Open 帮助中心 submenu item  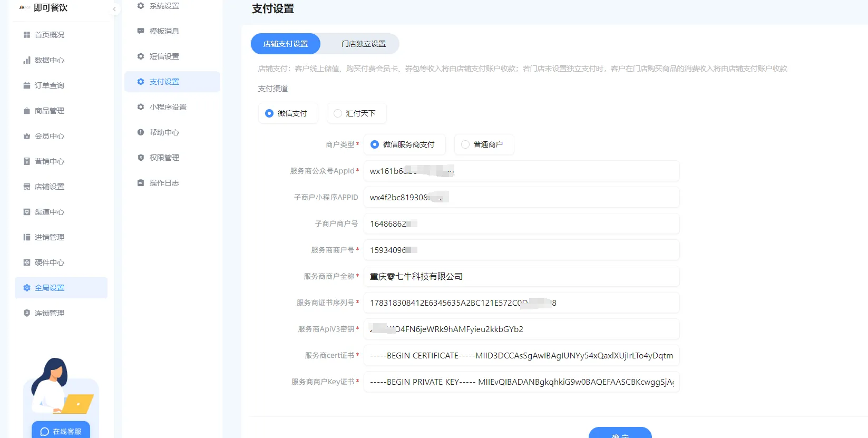[x=172, y=132]
